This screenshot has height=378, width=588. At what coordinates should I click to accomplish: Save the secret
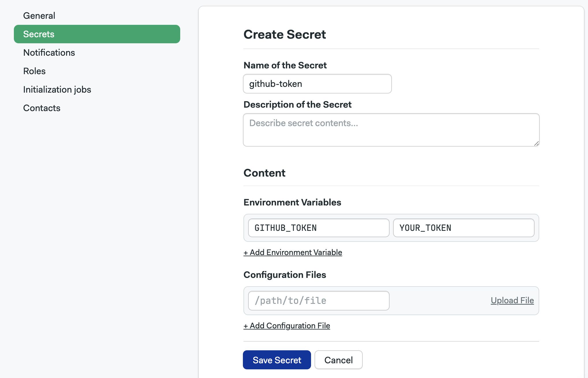(x=277, y=360)
